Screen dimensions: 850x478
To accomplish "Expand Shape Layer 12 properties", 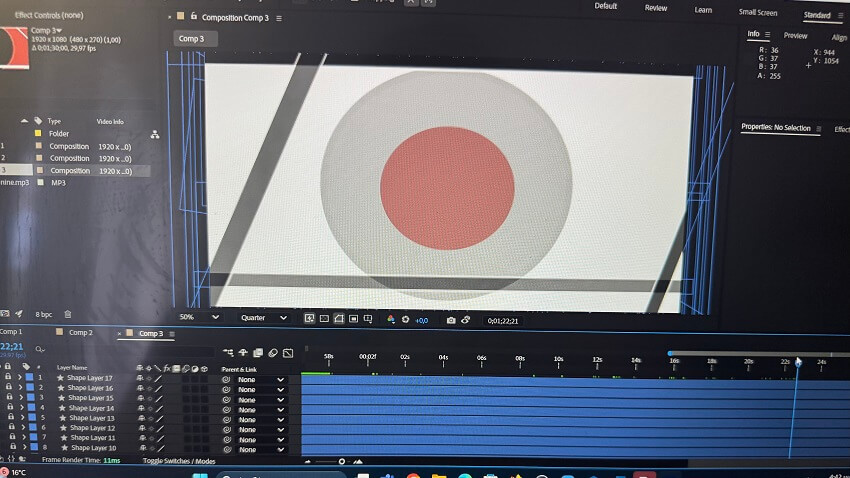I will click(x=23, y=427).
